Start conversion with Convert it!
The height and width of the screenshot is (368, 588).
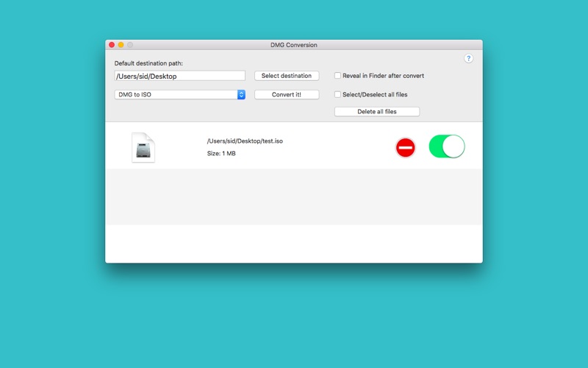(287, 95)
